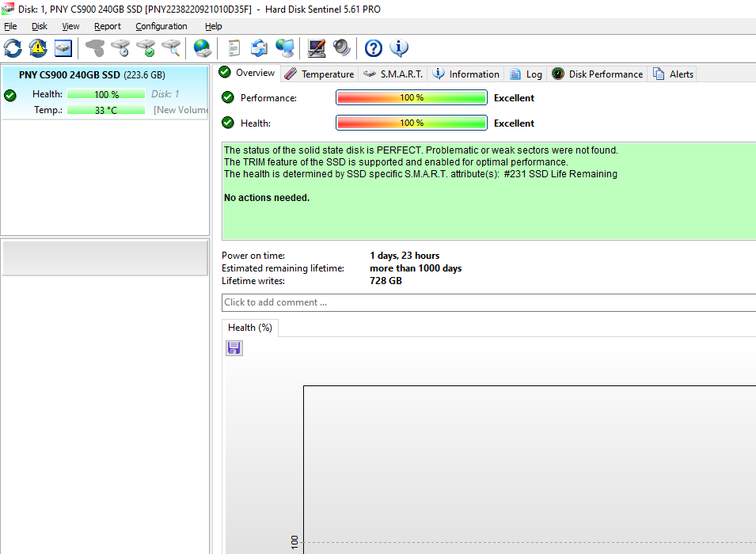Viewport: 756px width, 554px height.
Task: Open the Configuration menu
Action: pyautogui.click(x=161, y=26)
